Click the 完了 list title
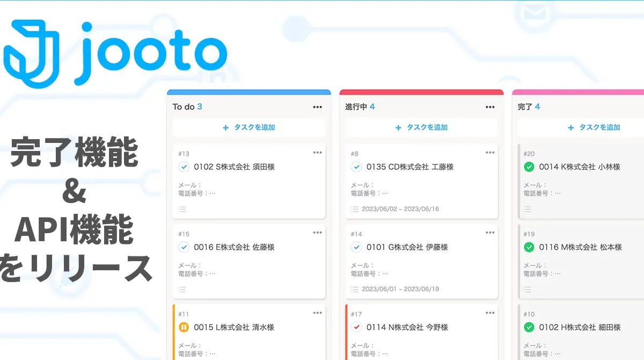Viewport: 644px width, 360px height. (x=525, y=107)
